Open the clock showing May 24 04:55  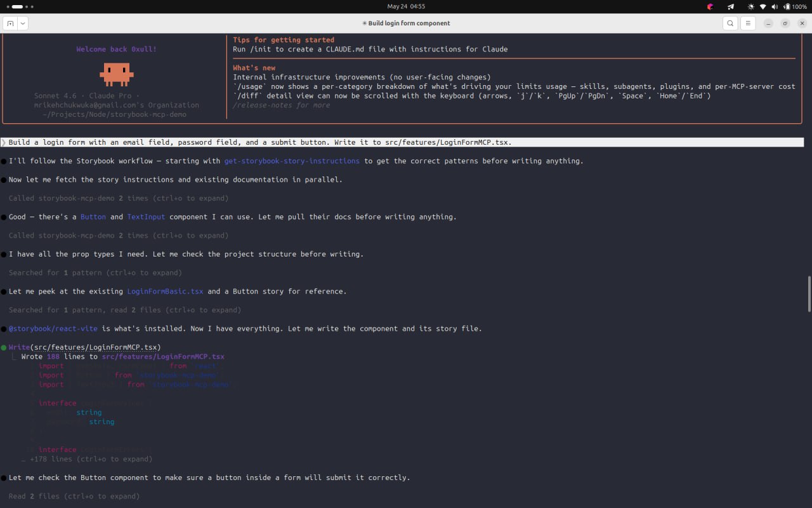pos(406,6)
